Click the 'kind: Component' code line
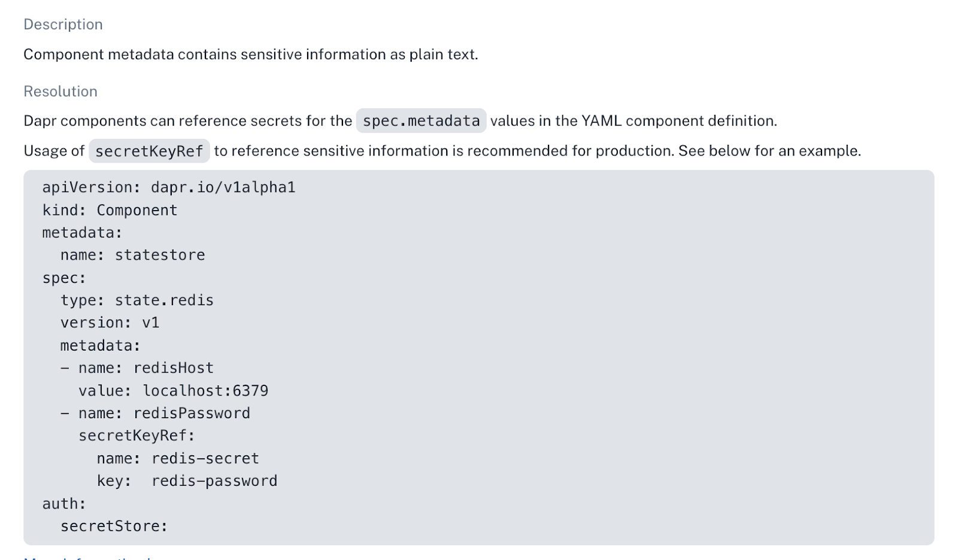Screen dimensions: 958x560 click(110, 211)
